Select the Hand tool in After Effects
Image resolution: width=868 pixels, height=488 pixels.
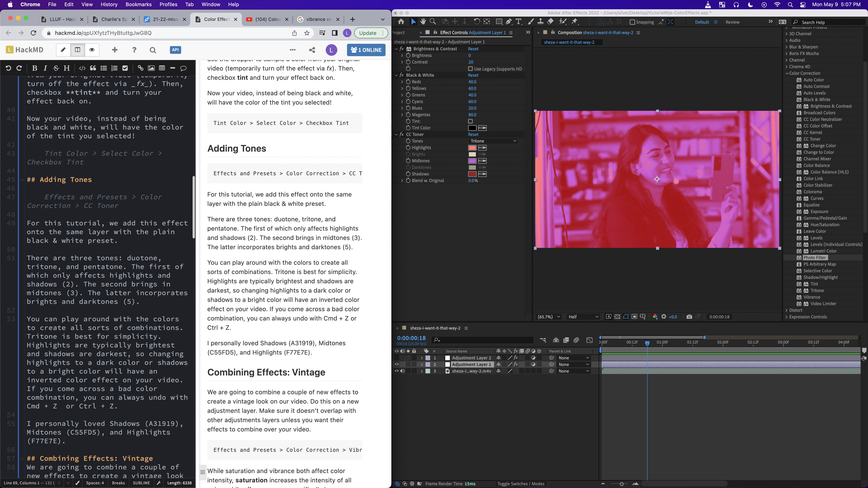tap(423, 22)
